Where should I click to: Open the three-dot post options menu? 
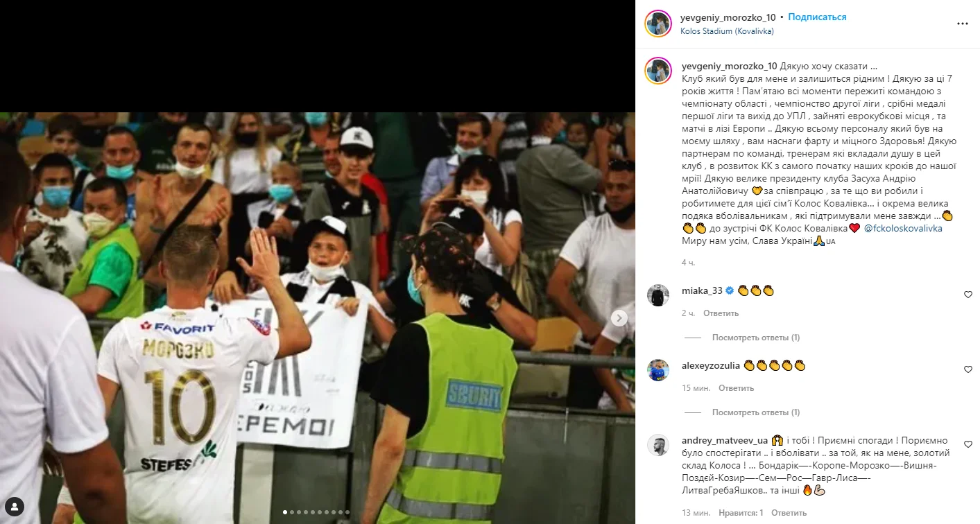coord(962,24)
